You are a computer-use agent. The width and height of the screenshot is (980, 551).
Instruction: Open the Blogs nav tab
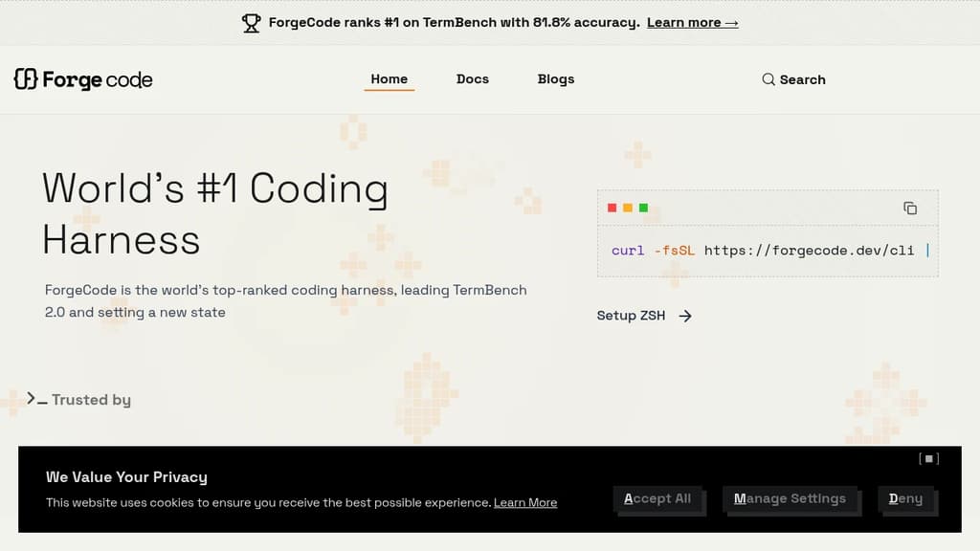(556, 79)
